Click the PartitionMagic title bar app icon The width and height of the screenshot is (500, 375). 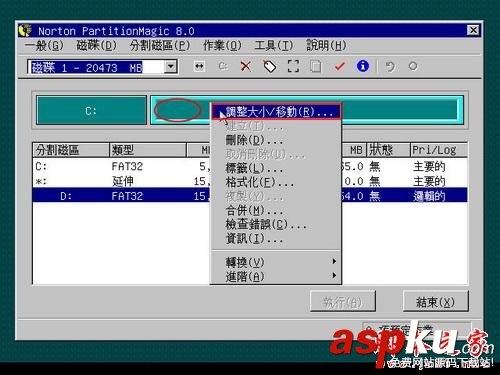click(25, 30)
